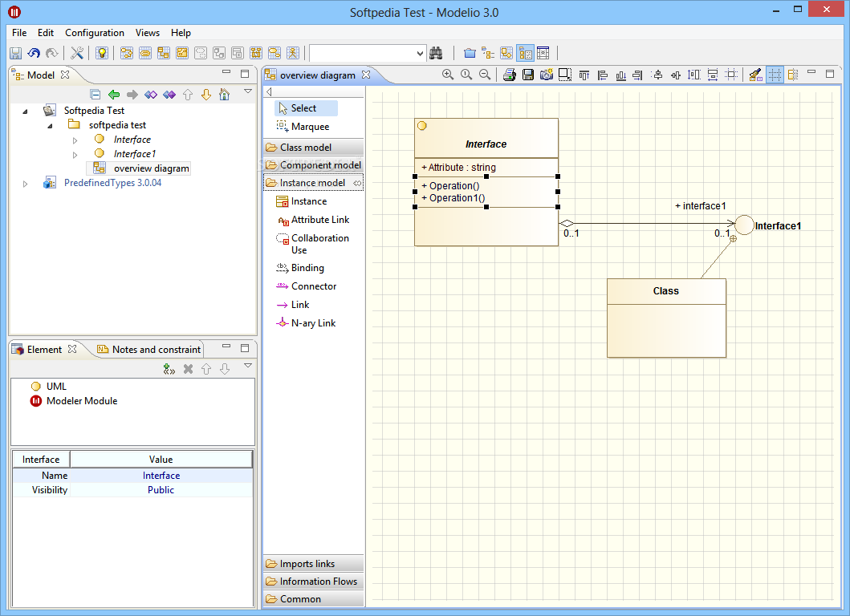Click the add stereotype icon in Element panel
850x616 pixels.
(169, 369)
